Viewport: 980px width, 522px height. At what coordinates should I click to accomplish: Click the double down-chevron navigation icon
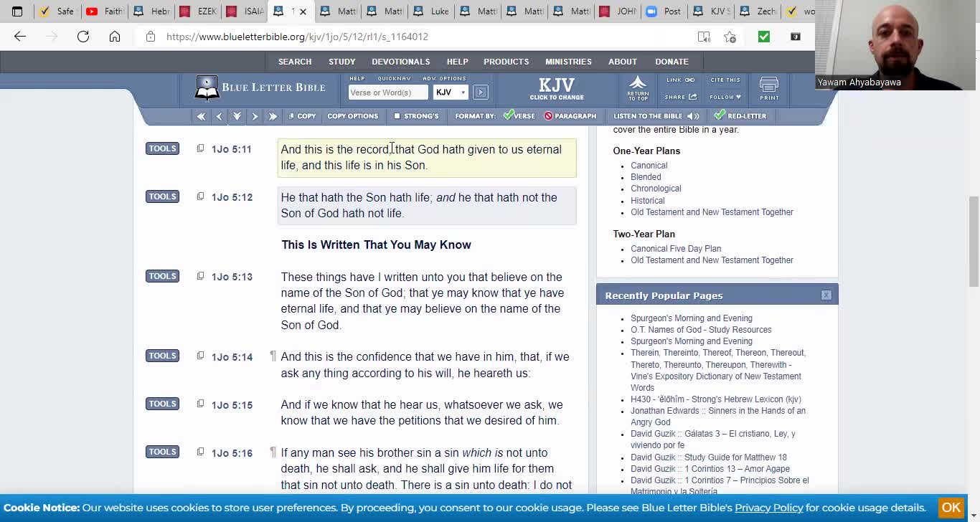tap(237, 116)
